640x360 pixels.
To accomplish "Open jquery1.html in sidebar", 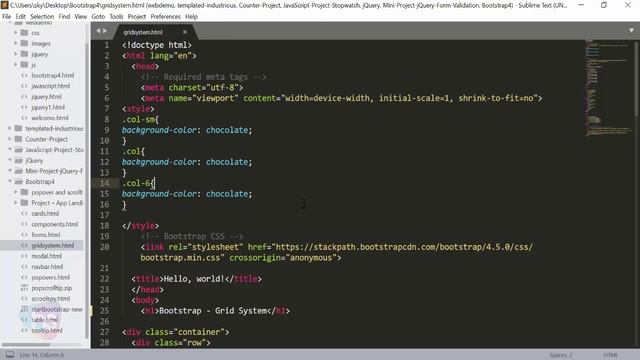I will 48,107.
